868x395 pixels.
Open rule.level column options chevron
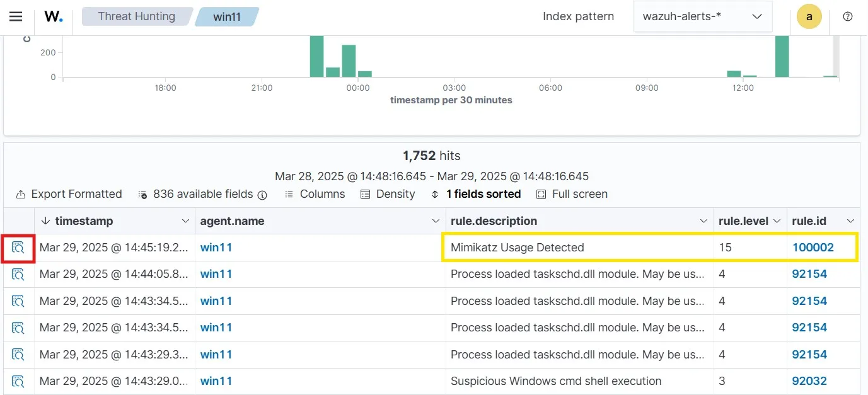click(x=777, y=221)
